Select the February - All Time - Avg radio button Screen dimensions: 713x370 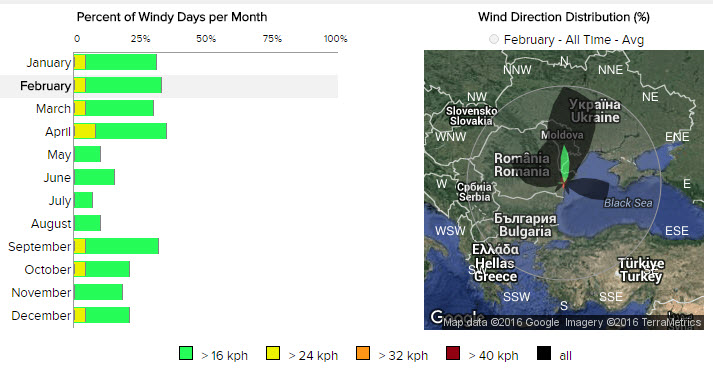(x=494, y=40)
